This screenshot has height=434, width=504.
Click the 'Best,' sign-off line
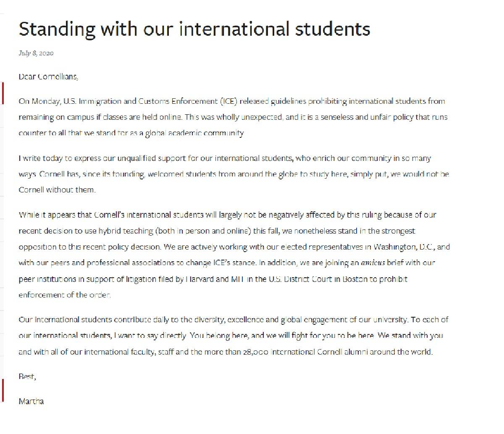coord(27,376)
